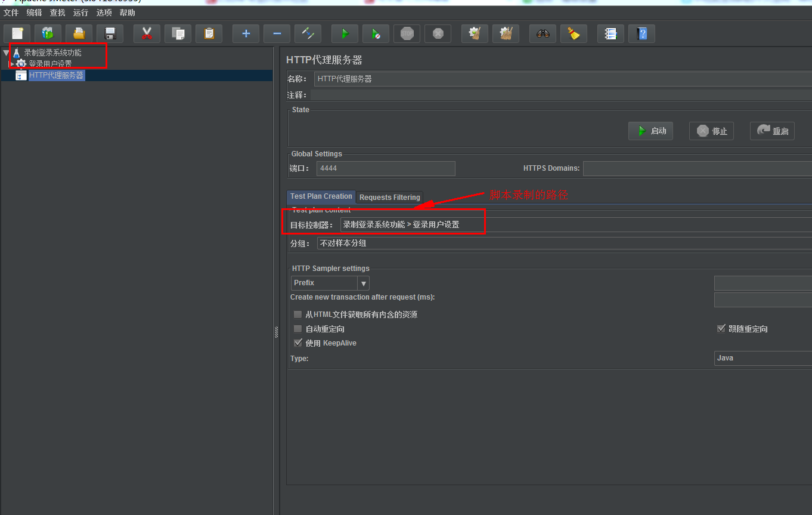Image resolution: width=812 pixels, height=515 pixels.
Task: Toggle the 自动重定向 checkbox
Action: pyautogui.click(x=298, y=329)
